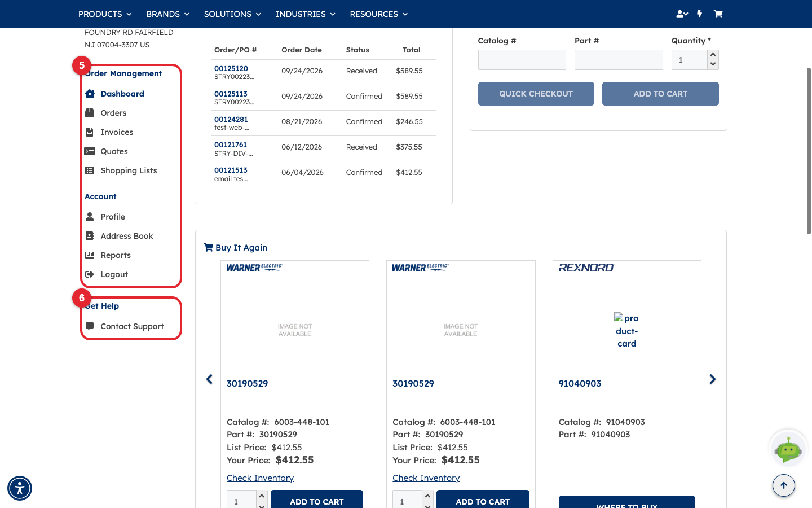The height and width of the screenshot is (508, 812).
Task: Expand the SOLUTIONS menu
Action: click(232, 14)
